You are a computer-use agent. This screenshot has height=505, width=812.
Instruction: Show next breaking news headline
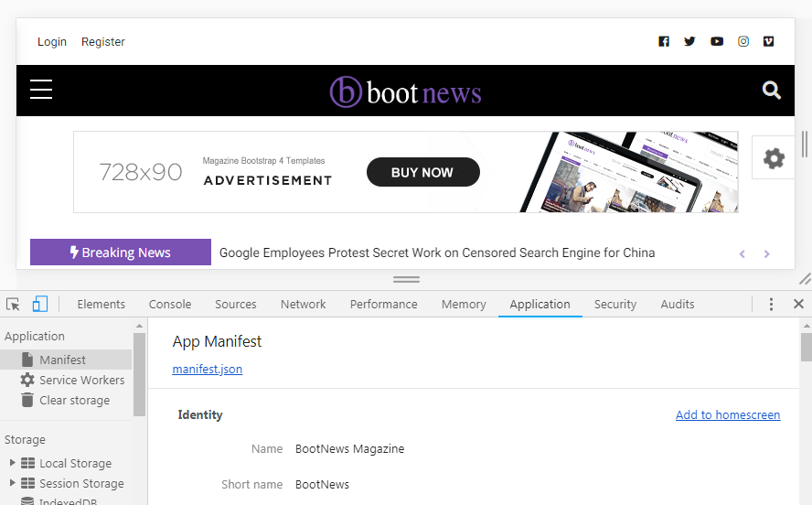[766, 253]
